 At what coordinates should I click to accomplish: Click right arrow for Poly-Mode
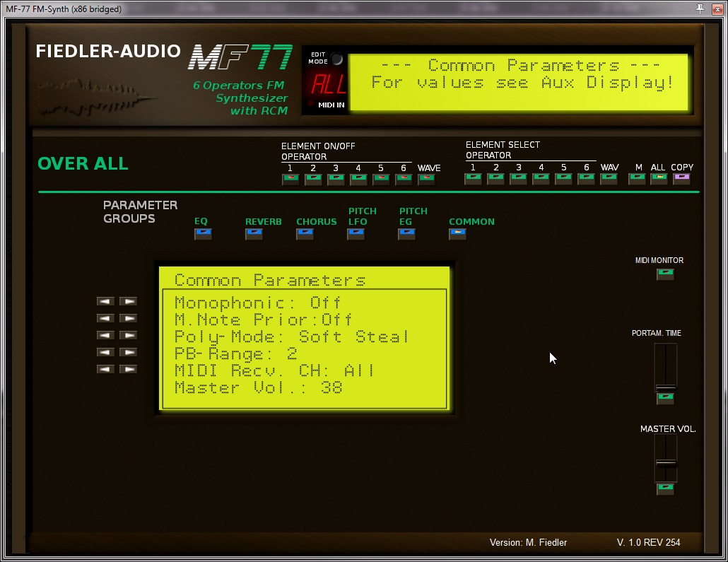128,335
